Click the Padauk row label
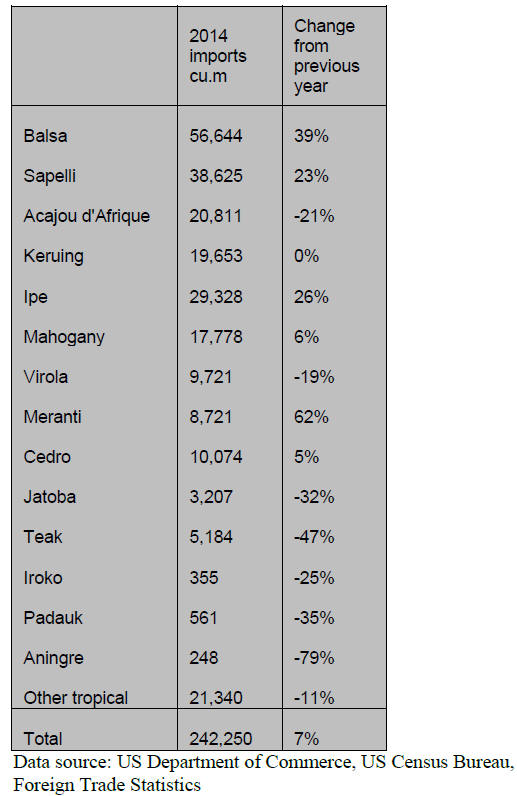Viewport: 517px width, 796px height. pos(53,618)
